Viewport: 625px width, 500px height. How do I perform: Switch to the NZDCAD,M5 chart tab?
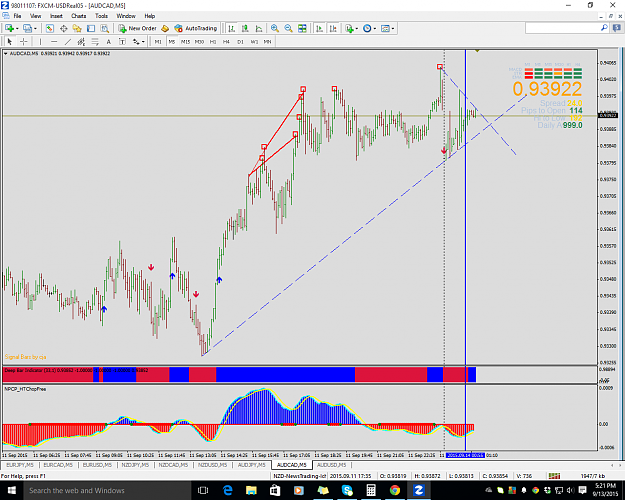173,465
